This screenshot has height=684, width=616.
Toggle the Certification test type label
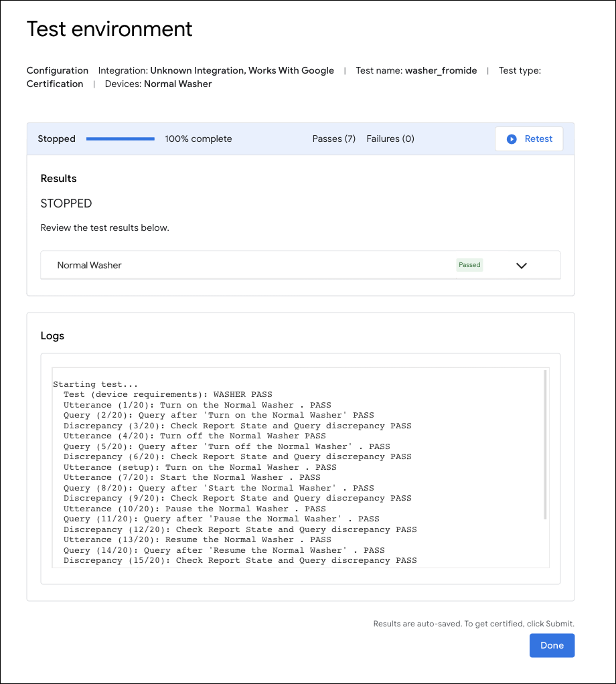tap(55, 84)
